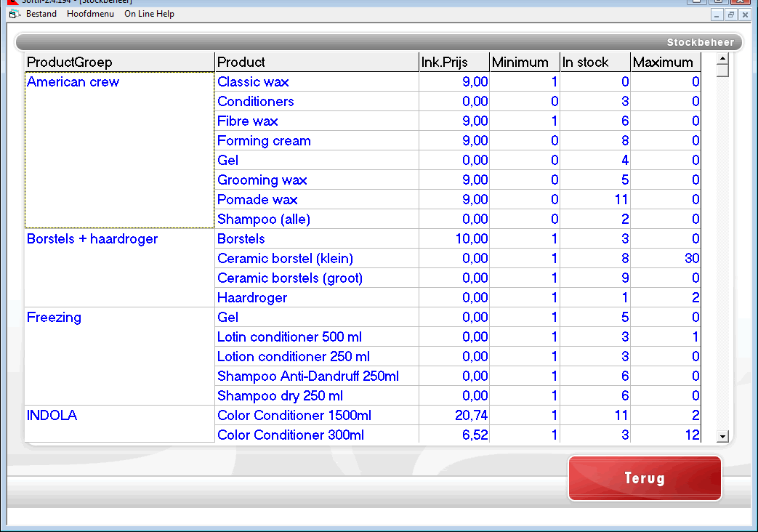Select the Forming cream product
This screenshot has height=532, width=758.
317,141
